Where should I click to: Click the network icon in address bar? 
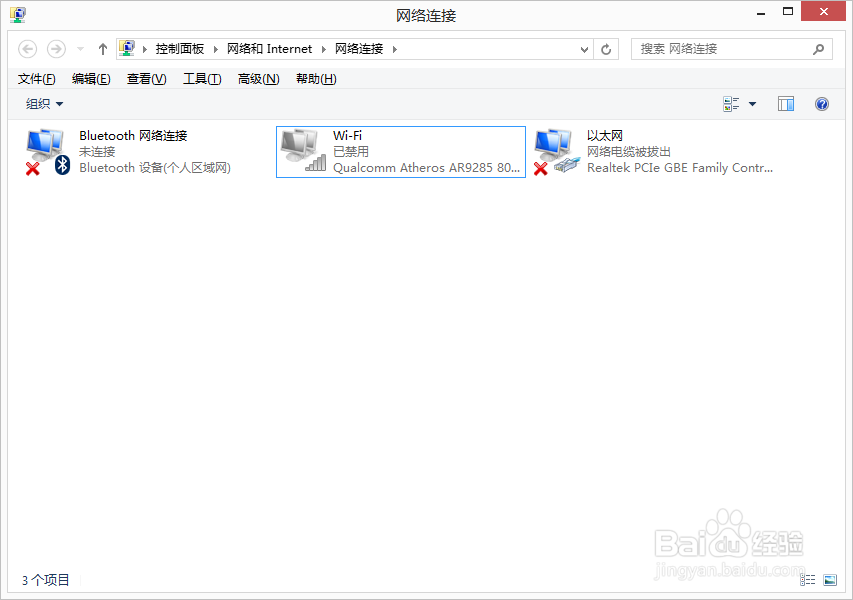[x=127, y=48]
